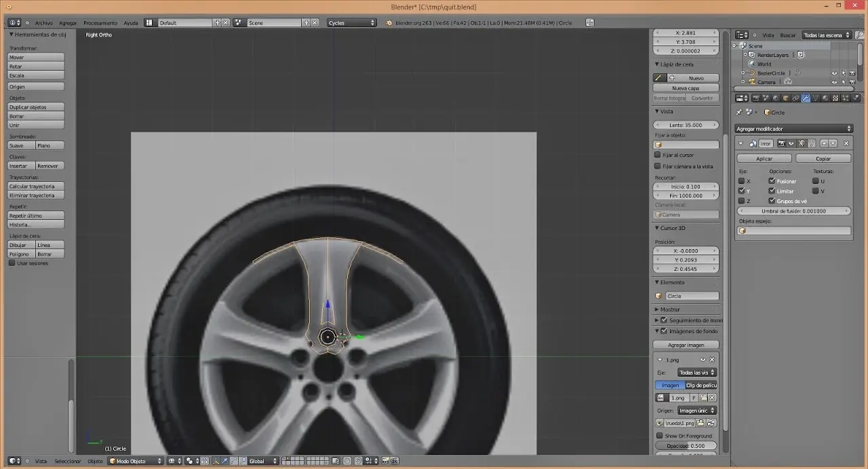Open the Agregar menu
Screen dimensions: 868x469
(x=68, y=23)
